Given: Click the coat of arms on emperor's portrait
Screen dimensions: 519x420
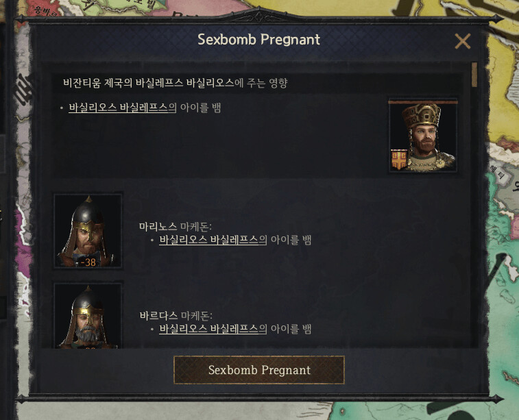Looking at the screenshot, I should [x=399, y=160].
